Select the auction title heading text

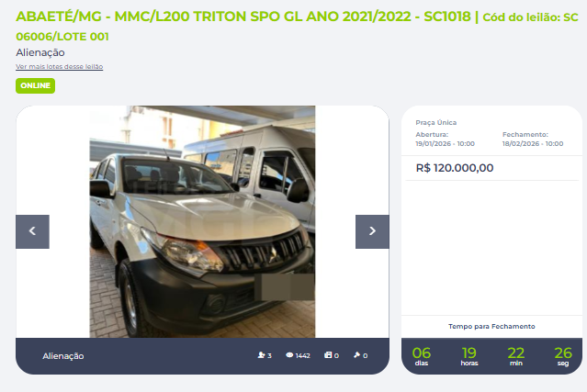pyautogui.click(x=298, y=27)
